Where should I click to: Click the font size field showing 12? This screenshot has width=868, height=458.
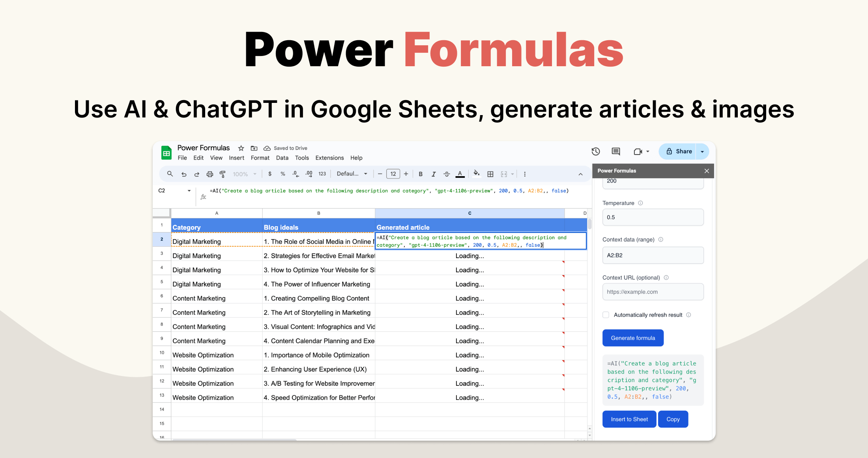pos(393,174)
